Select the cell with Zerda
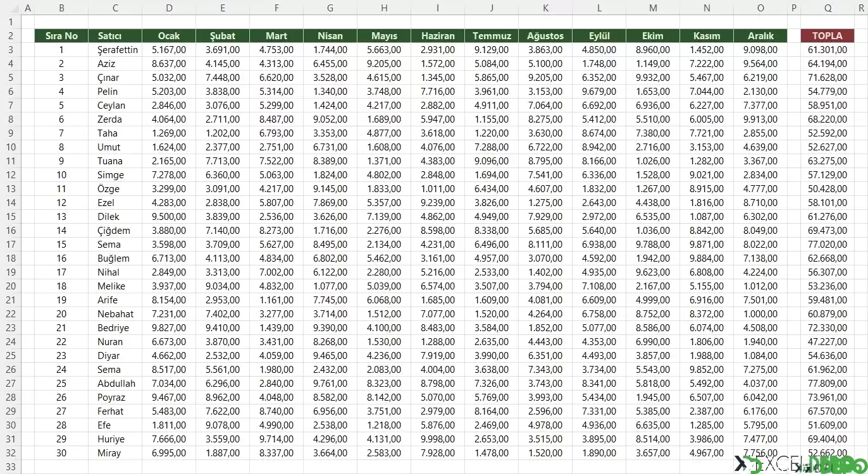 (x=115, y=119)
